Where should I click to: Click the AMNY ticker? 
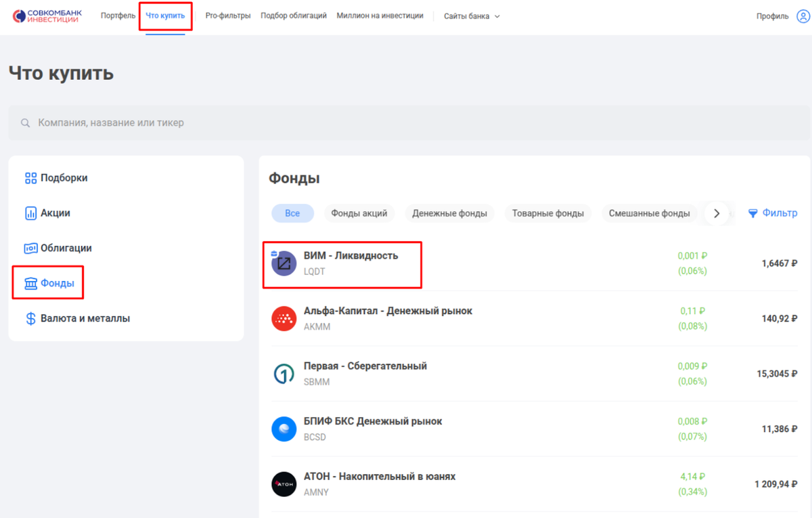point(316,492)
